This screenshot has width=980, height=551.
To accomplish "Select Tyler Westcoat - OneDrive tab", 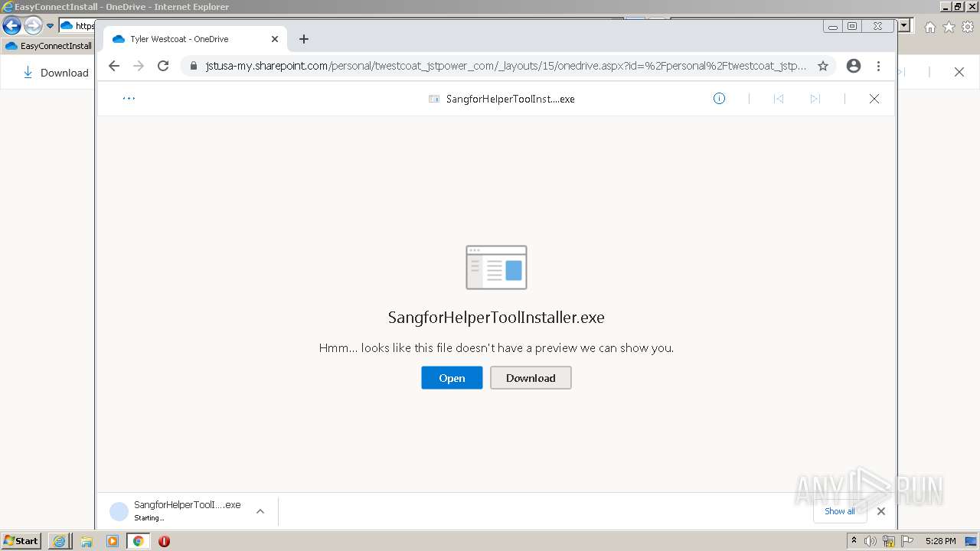I will 194,39.
